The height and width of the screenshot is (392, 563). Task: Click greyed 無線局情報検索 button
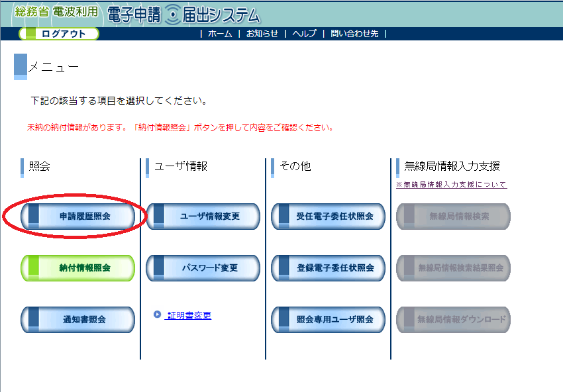[x=453, y=217]
